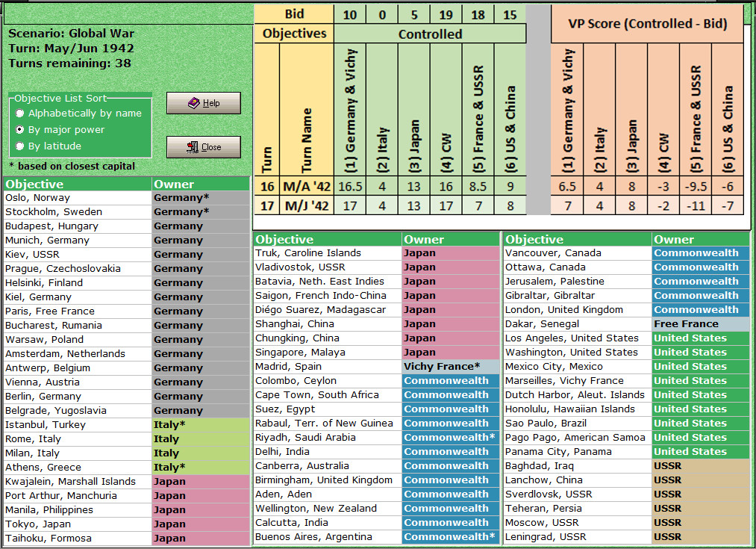Click turn 17 M/J '42 row label
756x549 pixels.
[x=294, y=206]
